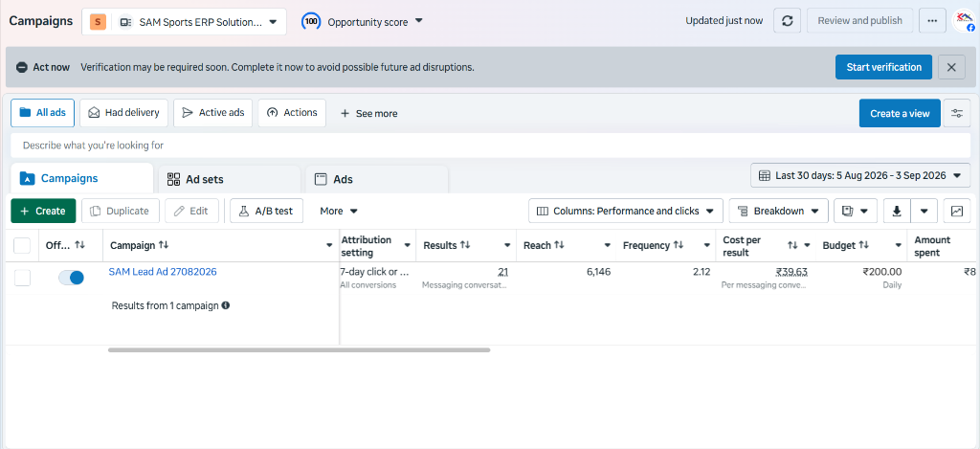Export table data with download icon

(897, 211)
